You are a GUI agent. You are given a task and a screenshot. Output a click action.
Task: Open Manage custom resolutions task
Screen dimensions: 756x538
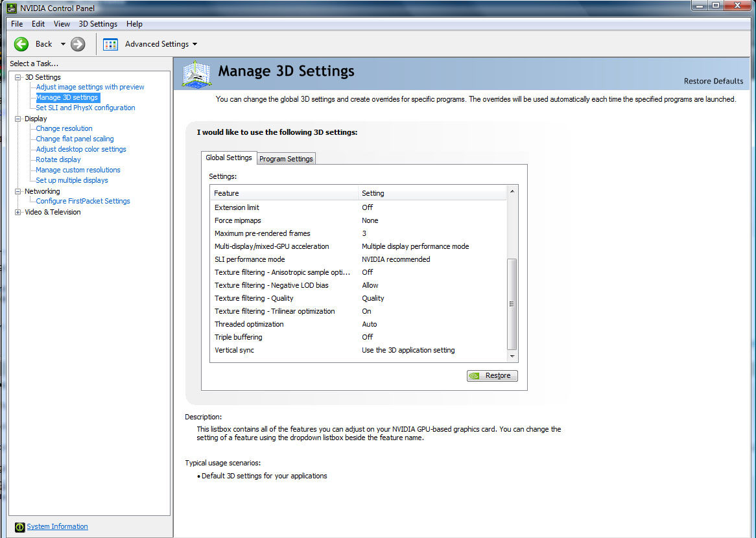[78, 170]
